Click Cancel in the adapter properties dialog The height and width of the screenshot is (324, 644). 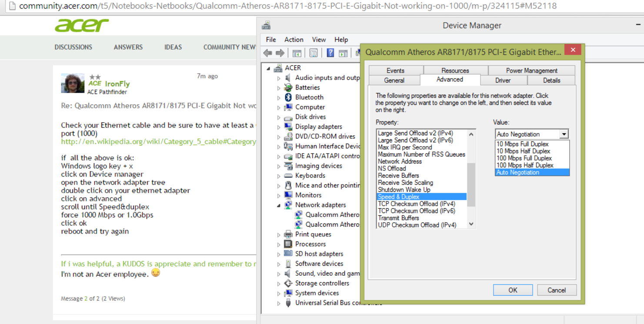click(x=557, y=290)
